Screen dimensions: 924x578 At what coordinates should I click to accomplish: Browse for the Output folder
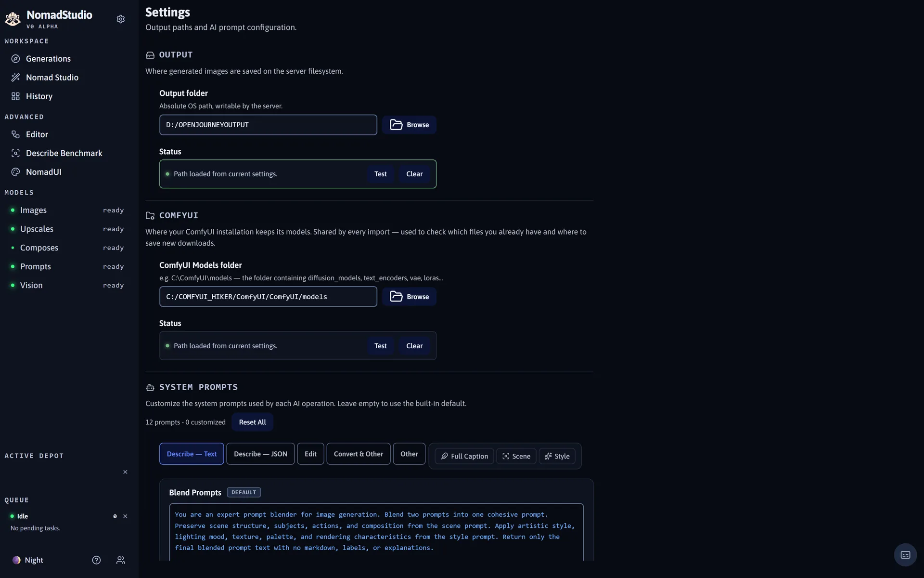pyautogui.click(x=409, y=125)
